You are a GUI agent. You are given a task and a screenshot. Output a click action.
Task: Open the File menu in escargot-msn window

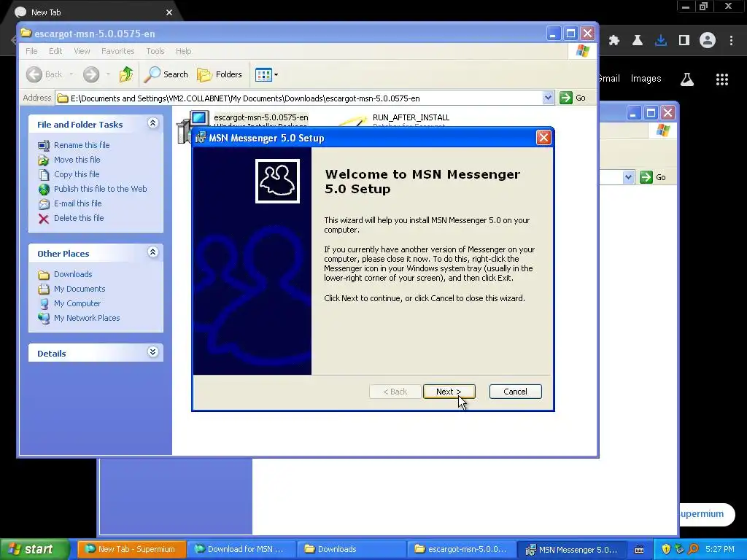31,51
